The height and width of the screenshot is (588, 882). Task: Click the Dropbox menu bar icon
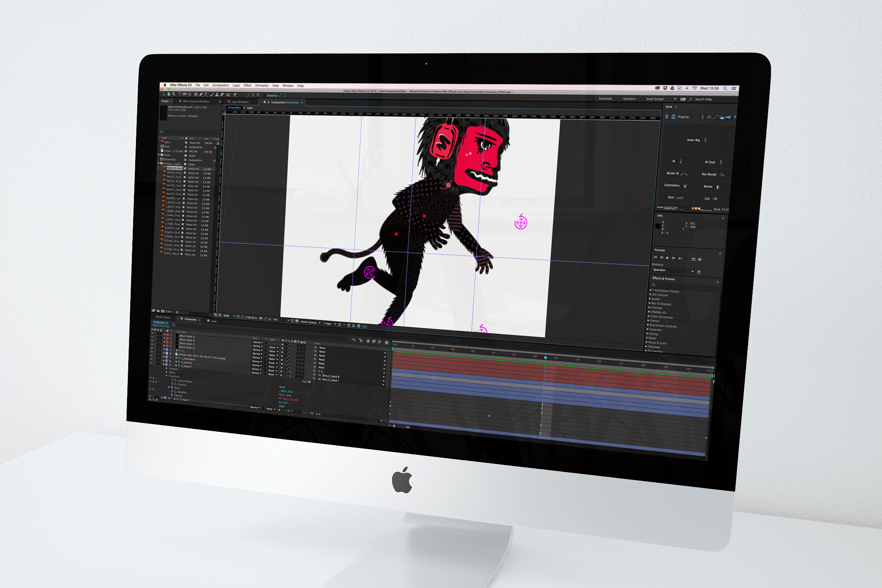pyautogui.click(x=665, y=88)
